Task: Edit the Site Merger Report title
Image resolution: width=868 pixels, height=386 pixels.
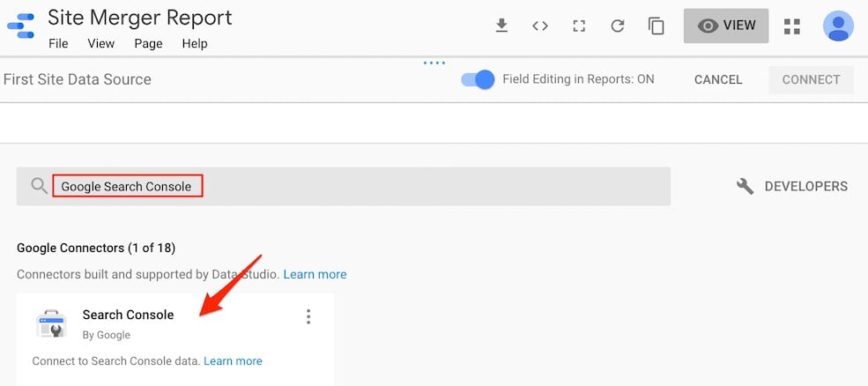Action: 139,18
